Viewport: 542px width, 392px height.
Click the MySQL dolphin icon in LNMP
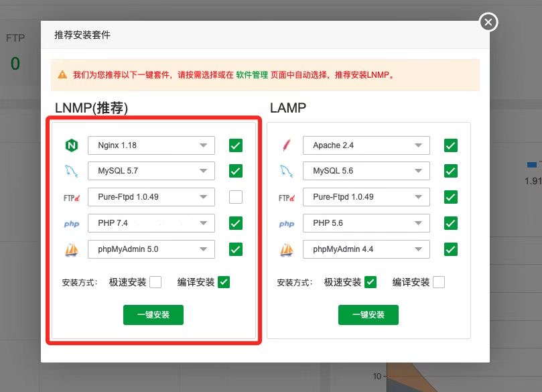pyautogui.click(x=72, y=171)
